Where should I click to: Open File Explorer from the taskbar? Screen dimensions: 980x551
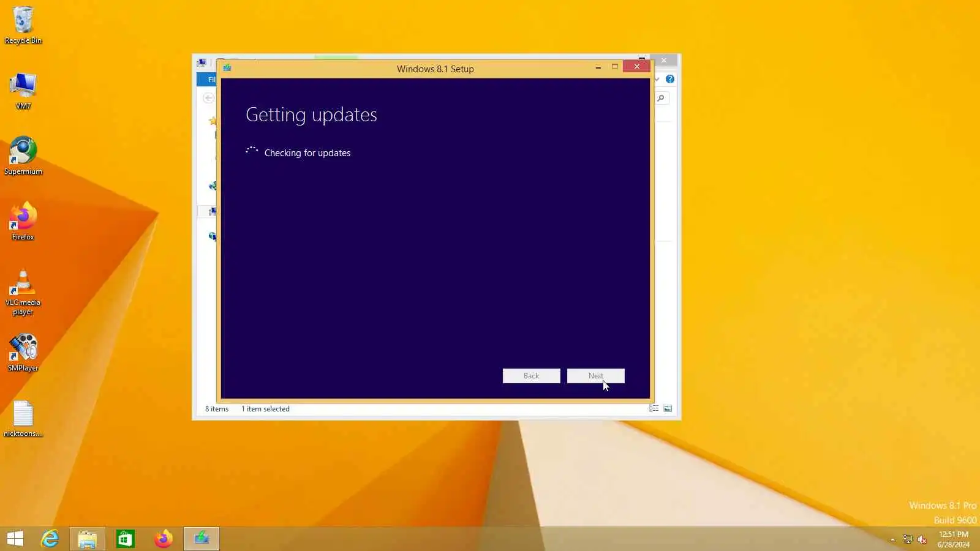point(88,539)
